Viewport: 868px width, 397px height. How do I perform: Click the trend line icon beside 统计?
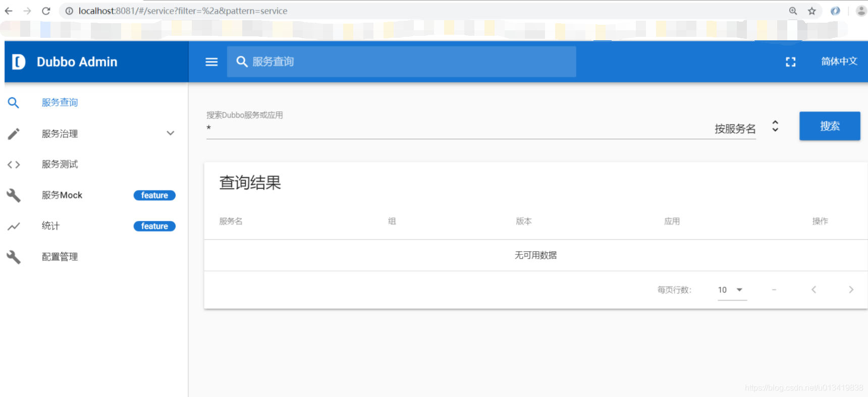pyautogui.click(x=14, y=226)
